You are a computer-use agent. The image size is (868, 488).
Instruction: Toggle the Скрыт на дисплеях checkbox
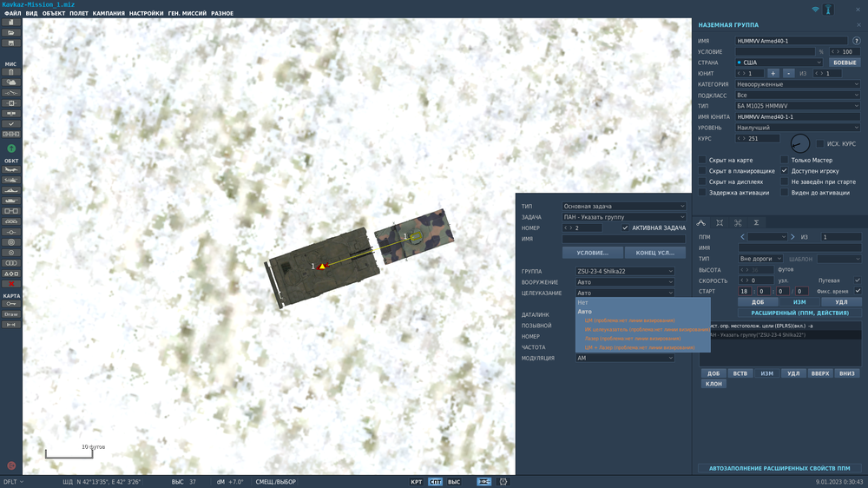(x=702, y=181)
